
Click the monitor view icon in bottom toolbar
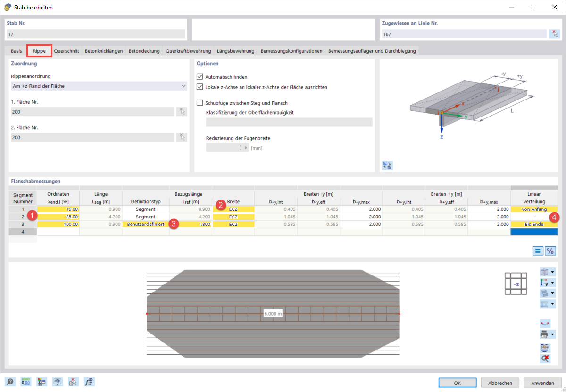tap(58, 382)
